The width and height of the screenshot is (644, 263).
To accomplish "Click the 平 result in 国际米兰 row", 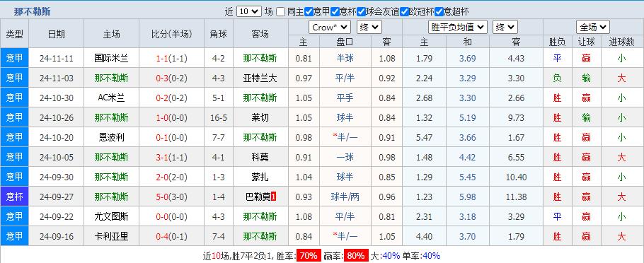I will click(557, 58).
